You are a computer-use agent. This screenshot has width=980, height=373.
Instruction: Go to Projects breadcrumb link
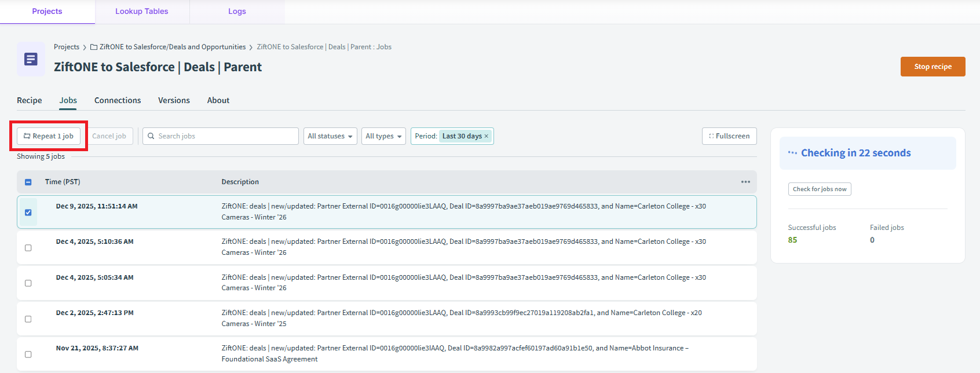point(67,47)
